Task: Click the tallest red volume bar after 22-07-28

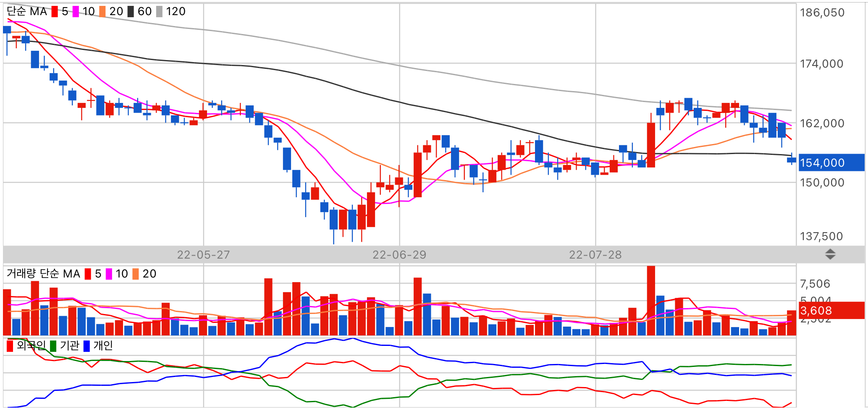Action: (651, 301)
